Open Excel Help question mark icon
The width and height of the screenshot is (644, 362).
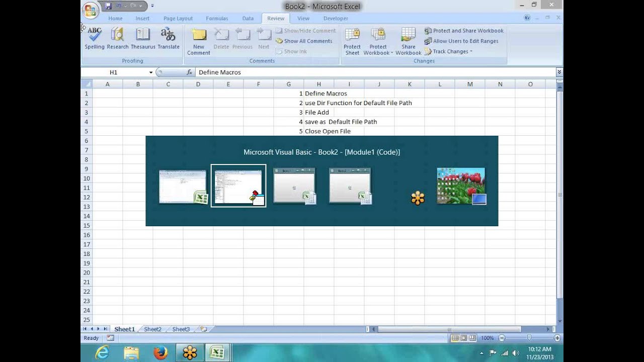(x=527, y=18)
